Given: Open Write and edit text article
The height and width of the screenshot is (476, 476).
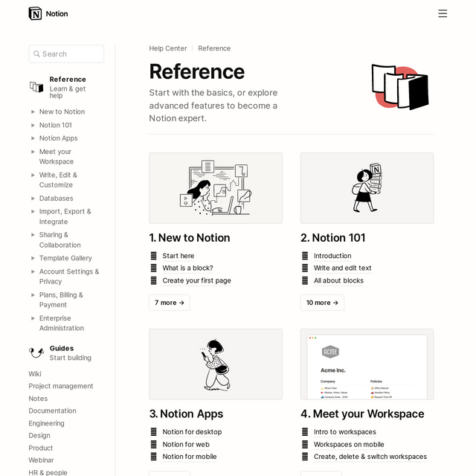Looking at the screenshot, I should pos(342,268).
